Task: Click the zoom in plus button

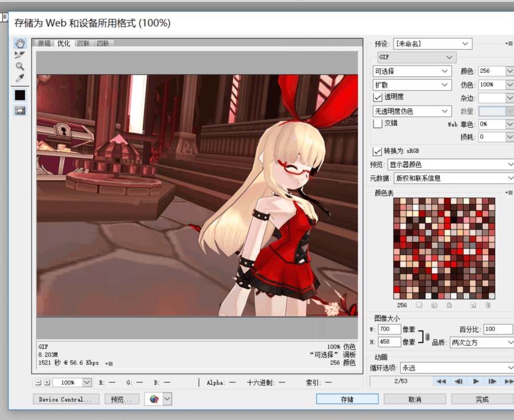Action: 47,382
